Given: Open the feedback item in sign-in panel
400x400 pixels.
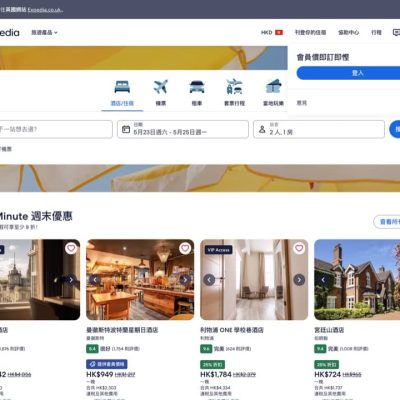Looking at the screenshot, I should (302, 103).
